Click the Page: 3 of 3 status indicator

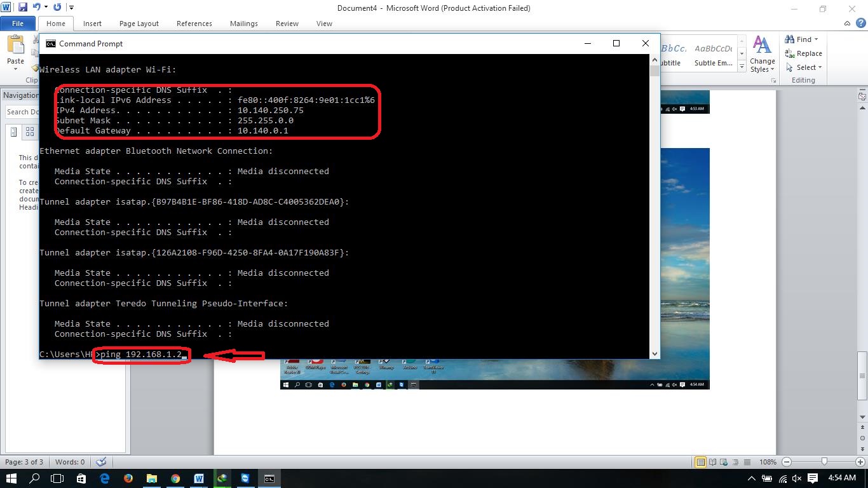[x=24, y=462]
